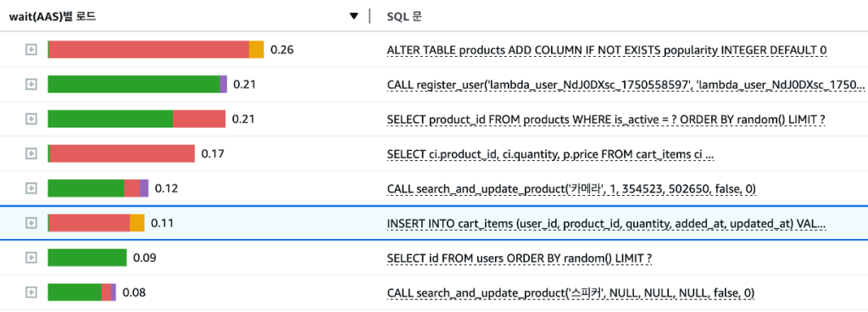
Task: Open SELECT product_id FROM products statement
Action: (x=606, y=120)
